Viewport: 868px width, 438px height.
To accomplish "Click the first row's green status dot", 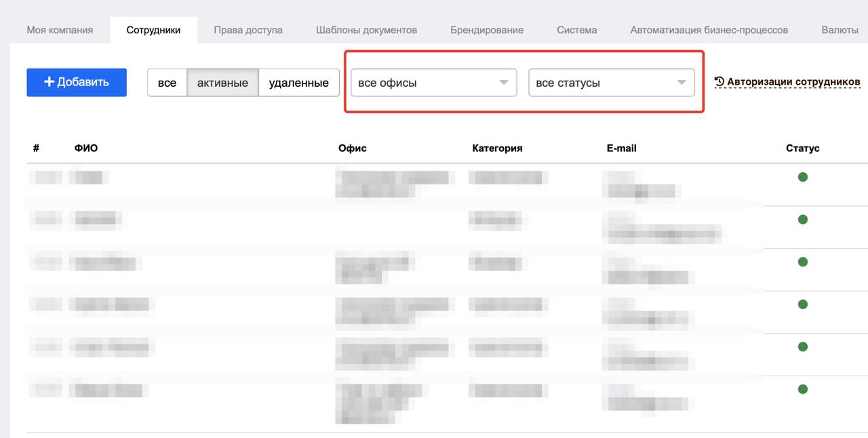I will (803, 177).
